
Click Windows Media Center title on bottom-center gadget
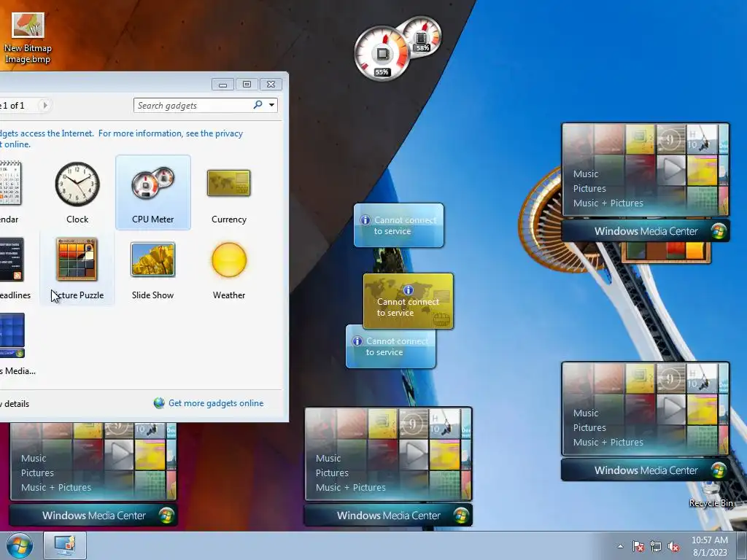click(388, 516)
